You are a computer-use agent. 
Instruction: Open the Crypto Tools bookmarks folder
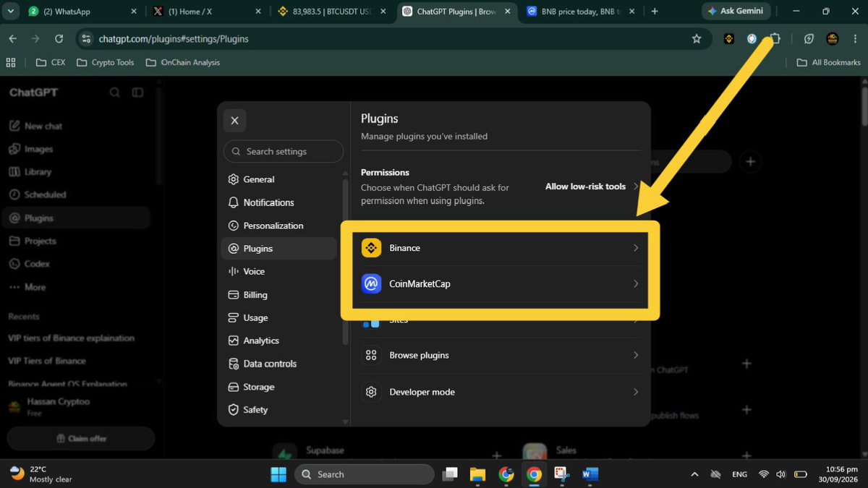click(106, 63)
